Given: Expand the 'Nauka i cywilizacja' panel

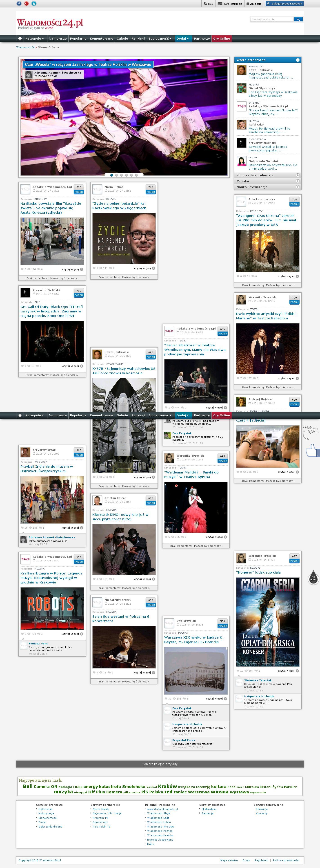Looking at the screenshot, I should point(298,187).
